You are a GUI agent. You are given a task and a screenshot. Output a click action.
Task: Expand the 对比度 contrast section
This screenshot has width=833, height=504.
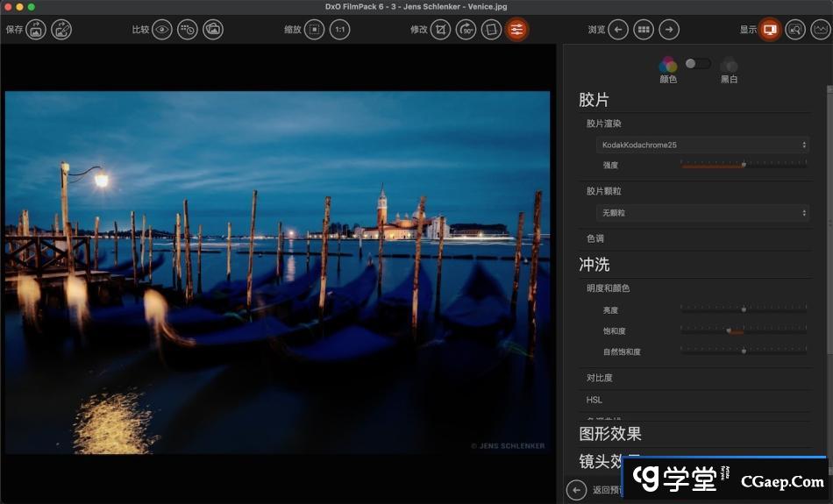click(x=599, y=378)
